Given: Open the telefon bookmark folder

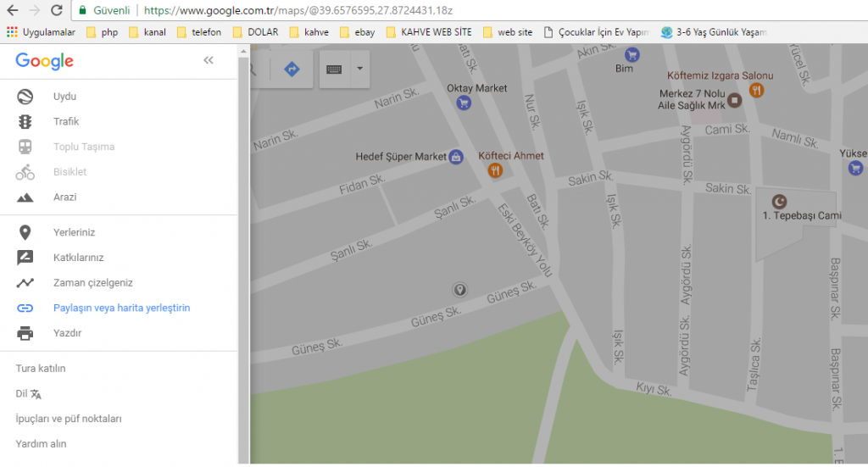Looking at the screenshot, I should (x=199, y=32).
